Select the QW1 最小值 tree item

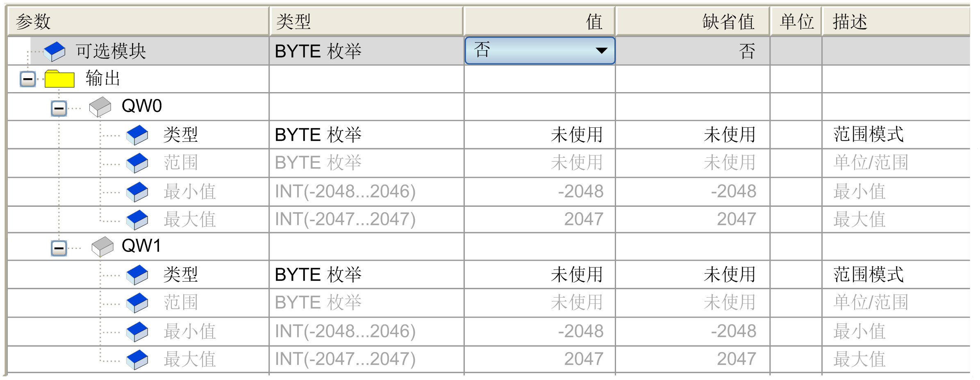point(189,332)
